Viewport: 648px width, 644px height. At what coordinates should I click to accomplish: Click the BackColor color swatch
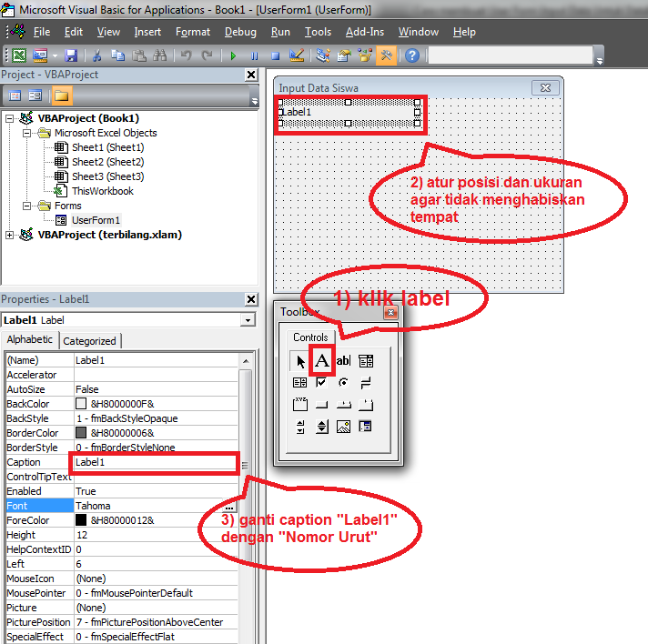tap(81, 404)
